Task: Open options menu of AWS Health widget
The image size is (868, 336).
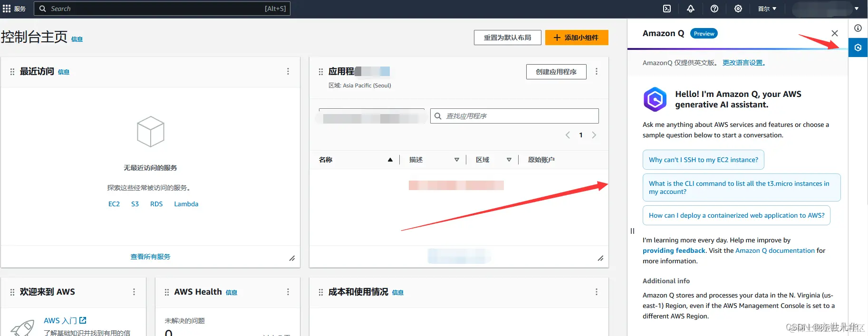Action: pyautogui.click(x=288, y=292)
